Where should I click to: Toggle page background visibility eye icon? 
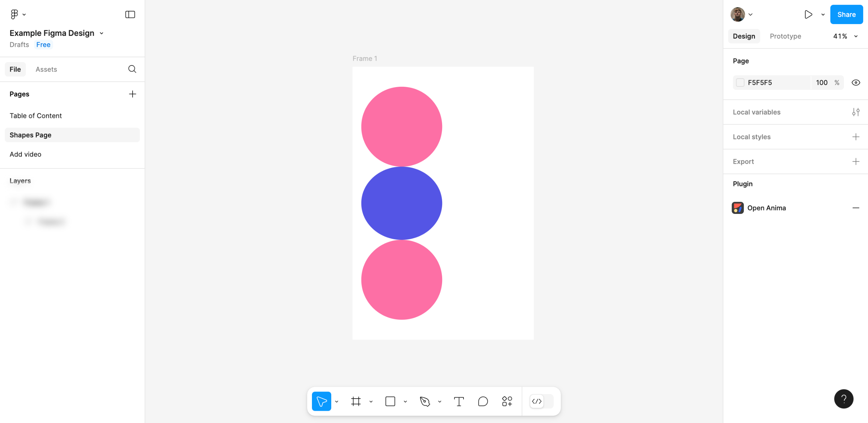856,83
